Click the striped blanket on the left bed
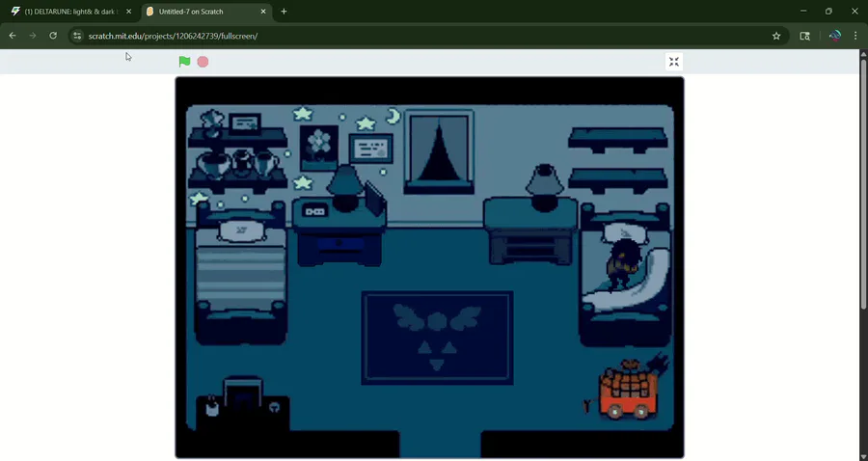 coord(241,278)
